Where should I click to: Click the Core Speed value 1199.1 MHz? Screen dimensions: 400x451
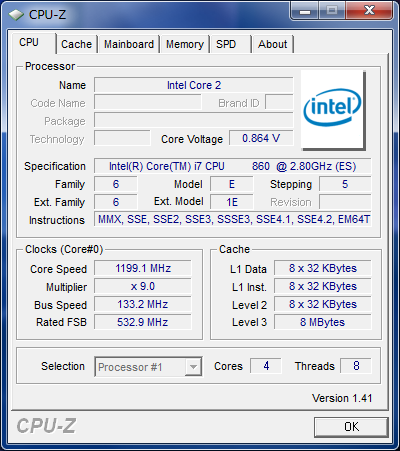pos(143,269)
